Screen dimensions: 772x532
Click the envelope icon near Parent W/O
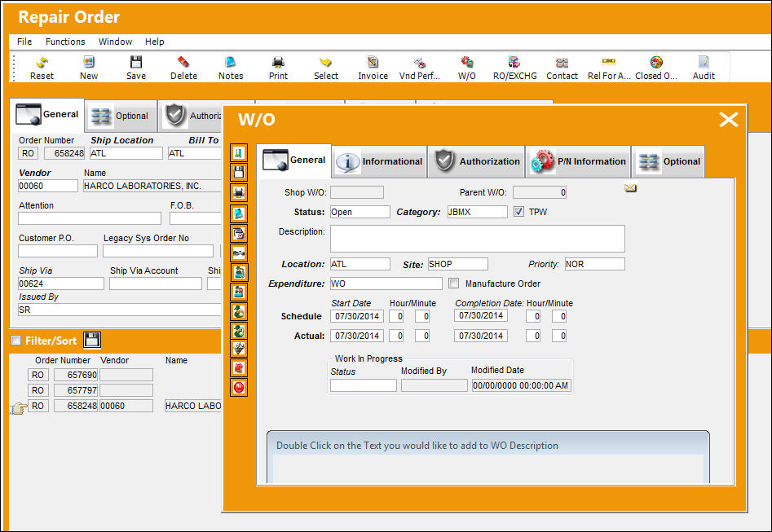pyautogui.click(x=630, y=187)
